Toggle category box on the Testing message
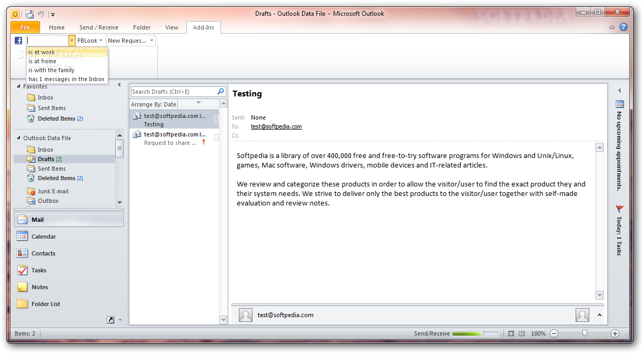The image size is (644, 354). pyautogui.click(x=216, y=119)
